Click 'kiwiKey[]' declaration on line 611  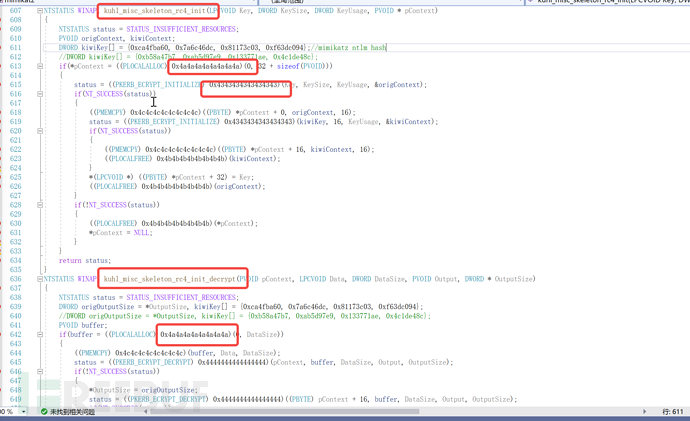tap(99, 48)
